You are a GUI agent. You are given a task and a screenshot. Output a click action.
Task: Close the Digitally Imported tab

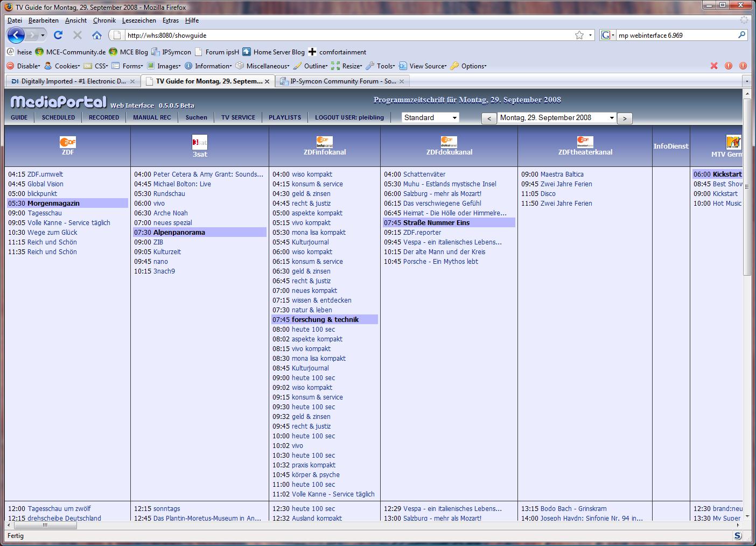tap(132, 81)
